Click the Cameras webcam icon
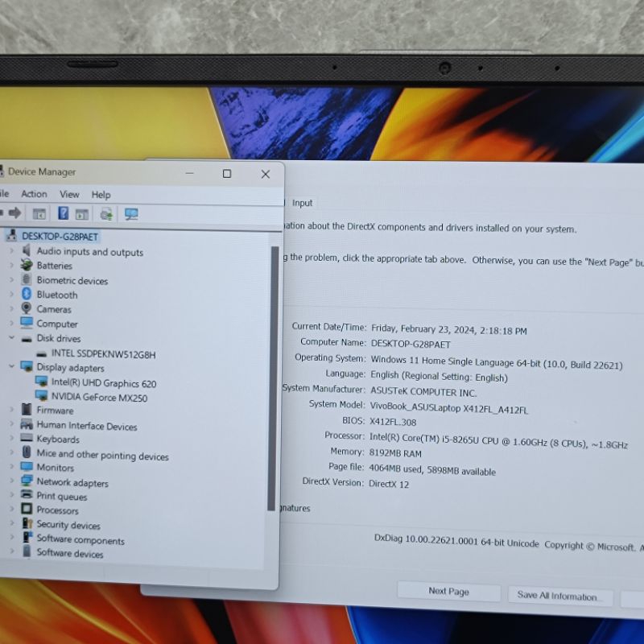 27,308
